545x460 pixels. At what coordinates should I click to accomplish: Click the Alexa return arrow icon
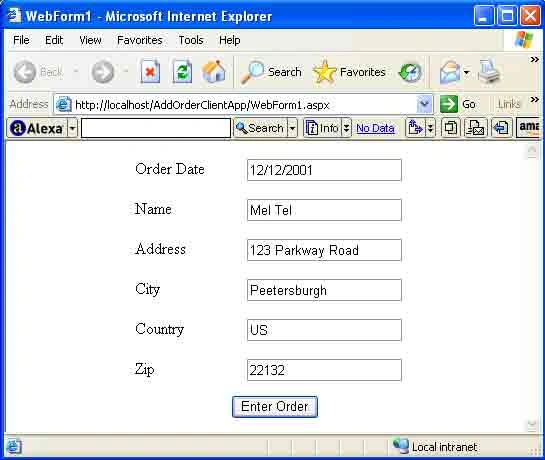tap(502, 128)
